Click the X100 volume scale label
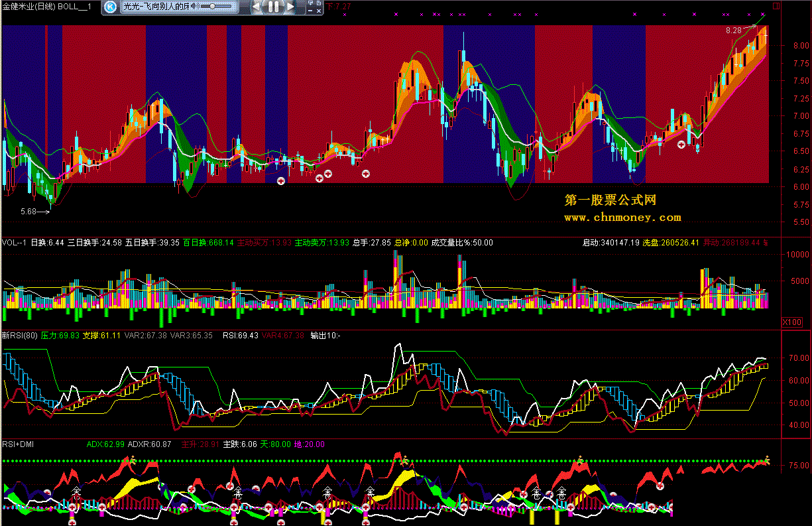This screenshot has width=812, height=526. [x=791, y=322]
